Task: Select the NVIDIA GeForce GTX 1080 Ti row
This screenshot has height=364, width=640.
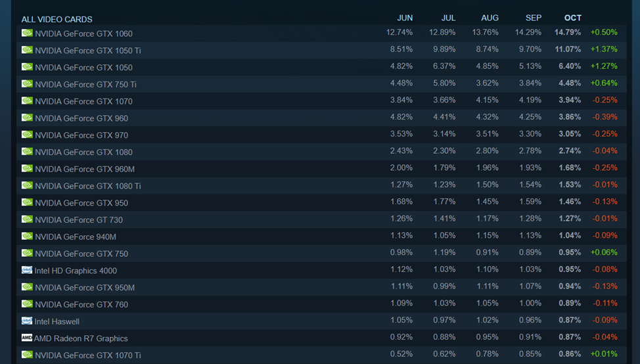Action: (x=87, y=186)
